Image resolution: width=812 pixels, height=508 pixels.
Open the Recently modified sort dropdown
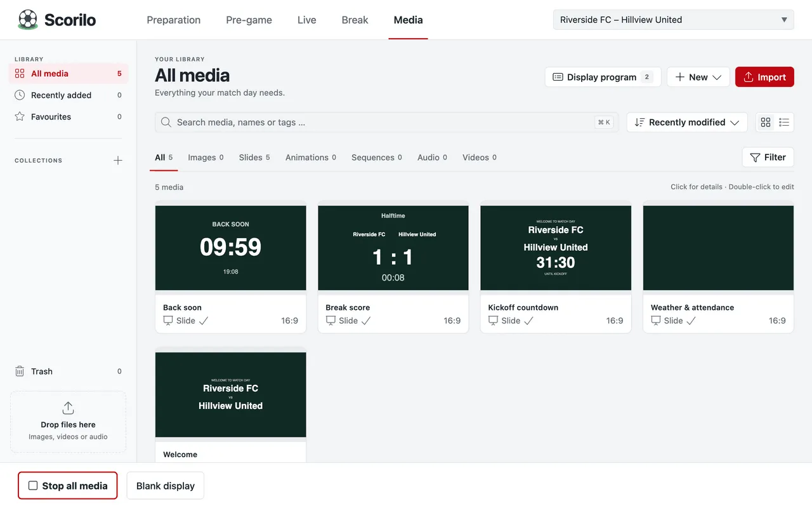(x=687, y=123)
